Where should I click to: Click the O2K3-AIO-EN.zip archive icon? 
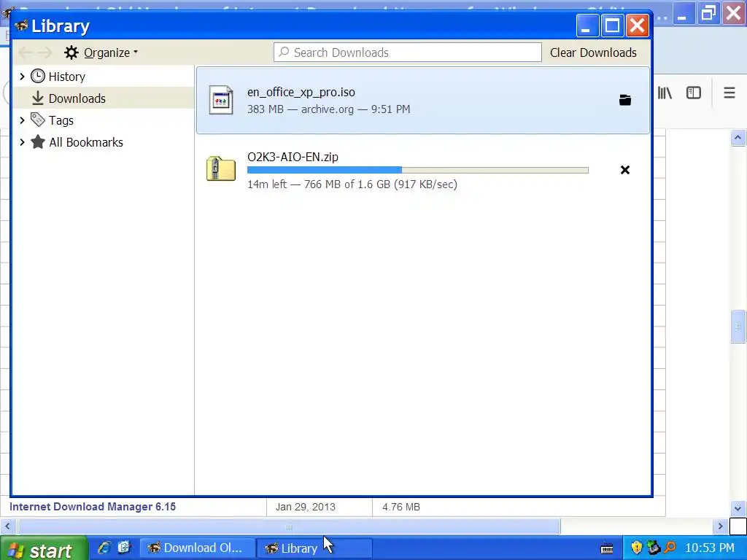coord(221,168)
